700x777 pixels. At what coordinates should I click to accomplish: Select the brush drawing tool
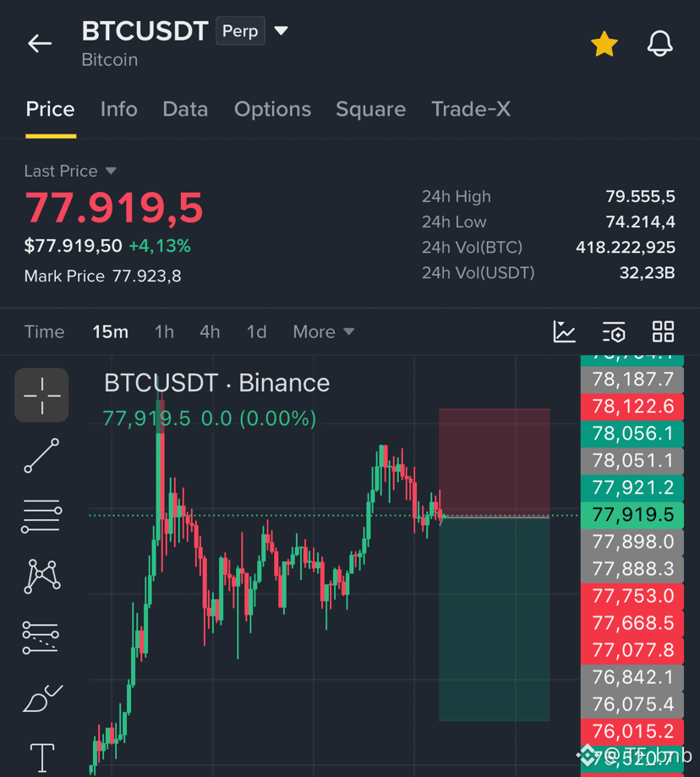point(42,698)
